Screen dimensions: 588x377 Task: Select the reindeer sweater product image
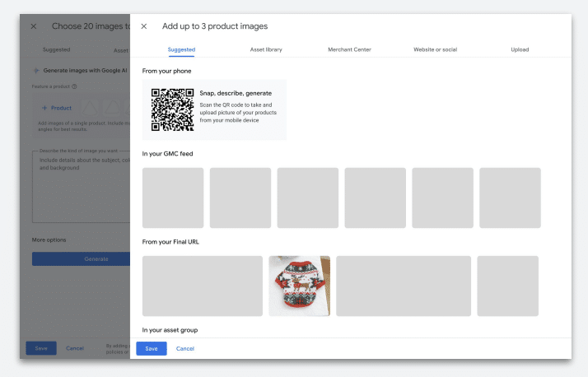pos(299,286)
